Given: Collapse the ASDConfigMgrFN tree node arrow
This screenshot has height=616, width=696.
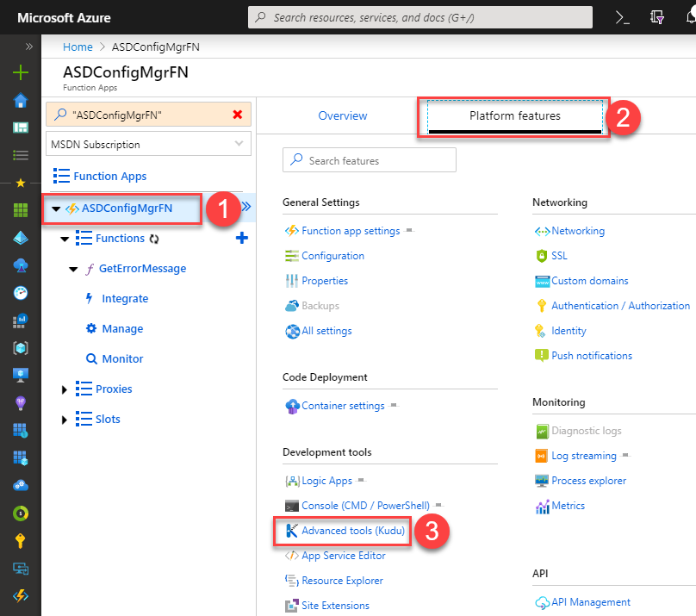Looking at the screenshot, I should point(56,208).
